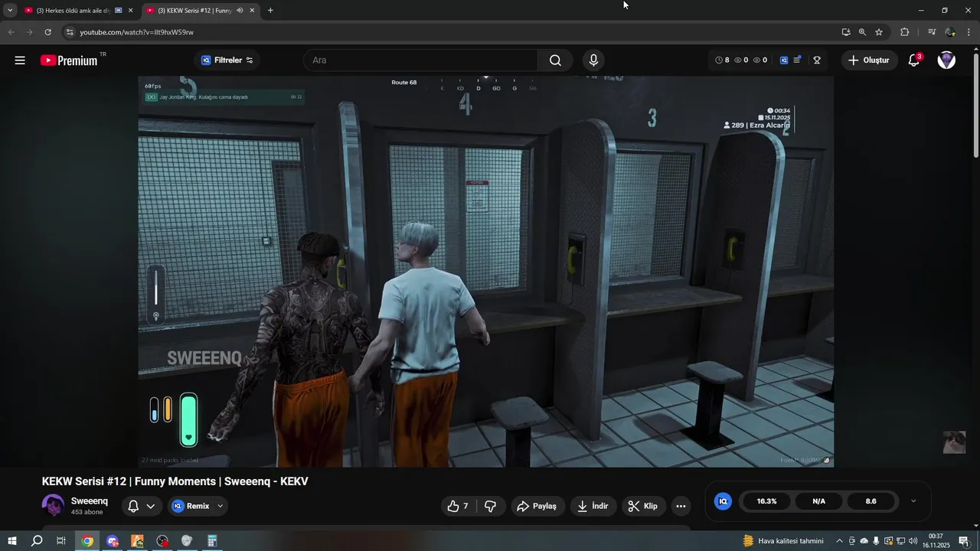Click the Klip clip button

(x=643, y=506)
